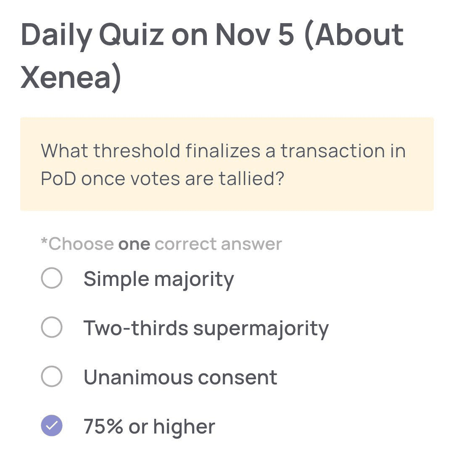Click the "Xenea)" word in the title
The width and height of the screenshot is (454, 476).
71,77
